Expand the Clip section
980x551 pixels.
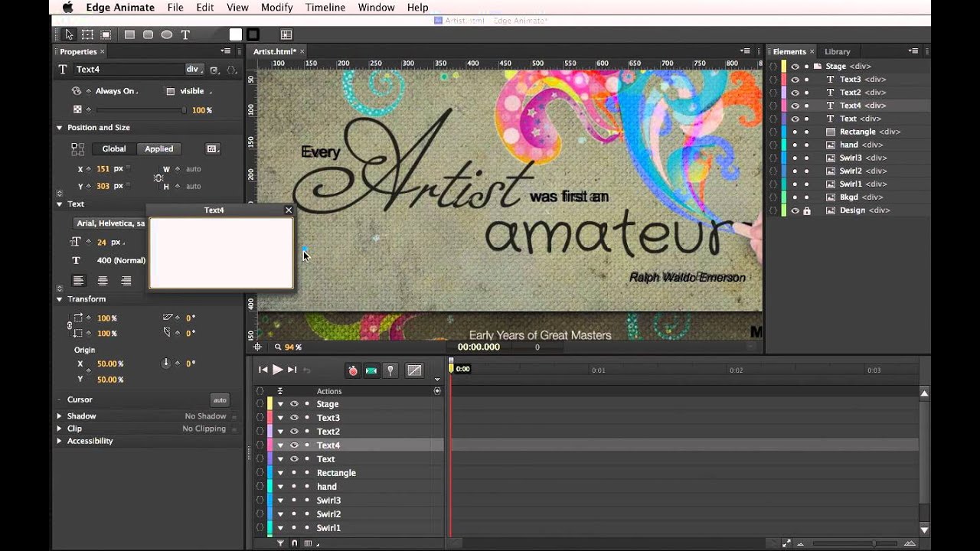(59, 429)
